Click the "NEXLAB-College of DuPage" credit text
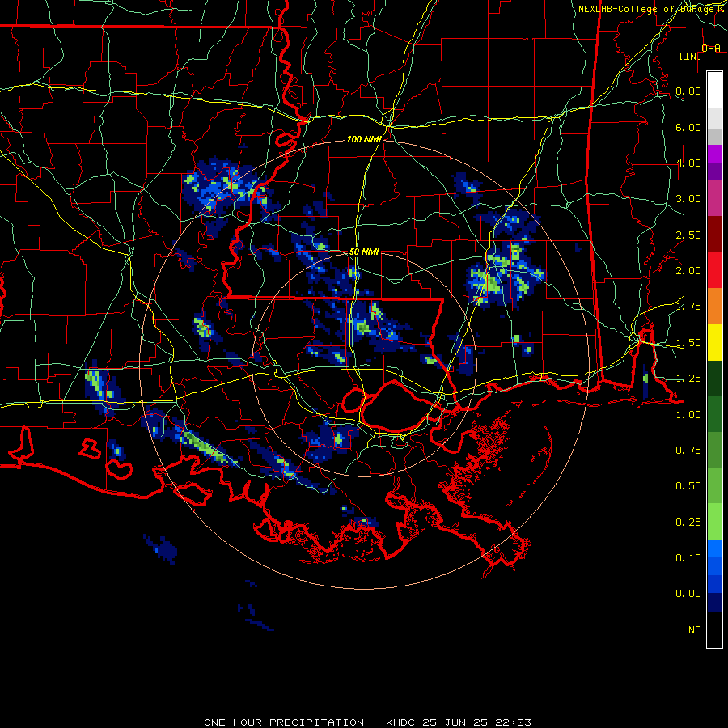 645,9
